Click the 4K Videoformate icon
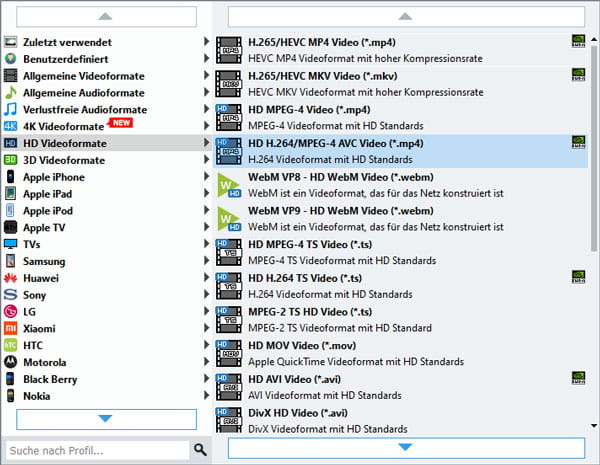 pyautogui.click(x=11, y=126)
